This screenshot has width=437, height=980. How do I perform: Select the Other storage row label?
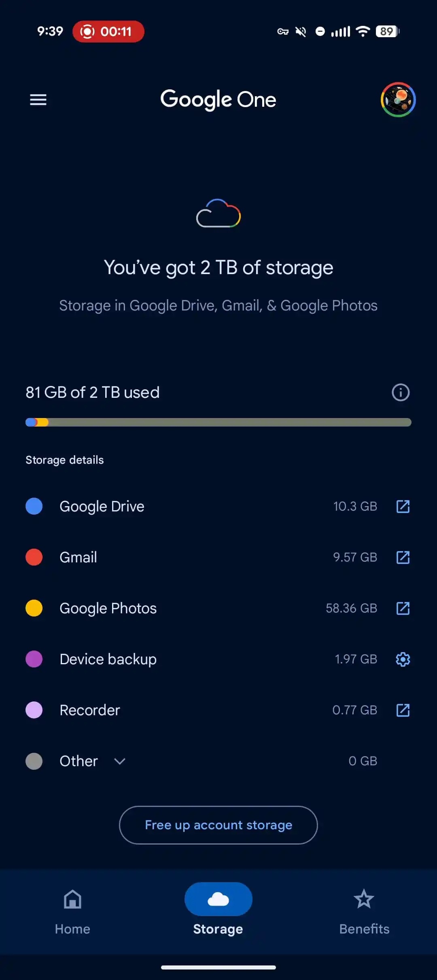pos(78,761)
